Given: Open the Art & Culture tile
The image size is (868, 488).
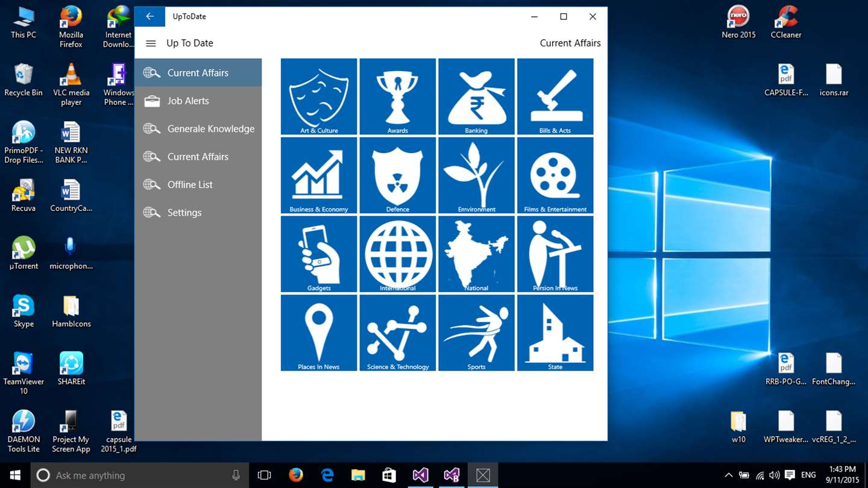Looking at the screenshot, I should click(319, 96).
